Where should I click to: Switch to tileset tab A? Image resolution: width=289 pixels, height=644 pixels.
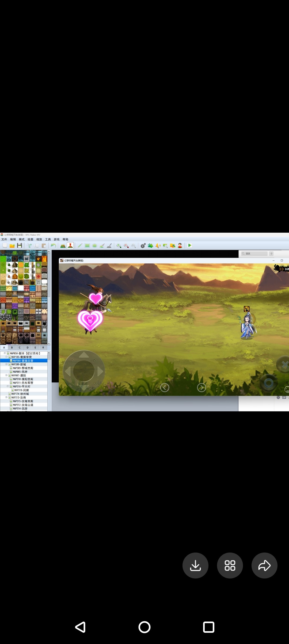click(x=4, y=347)
